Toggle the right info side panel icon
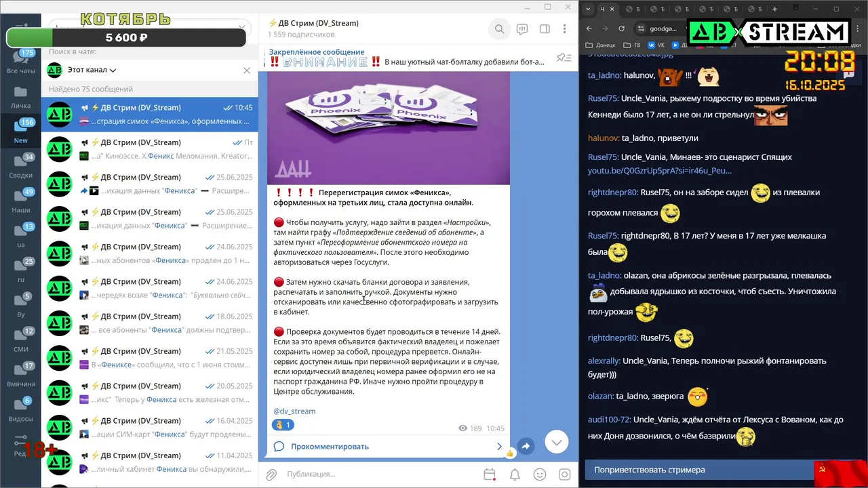 click(x=545, y=29)
